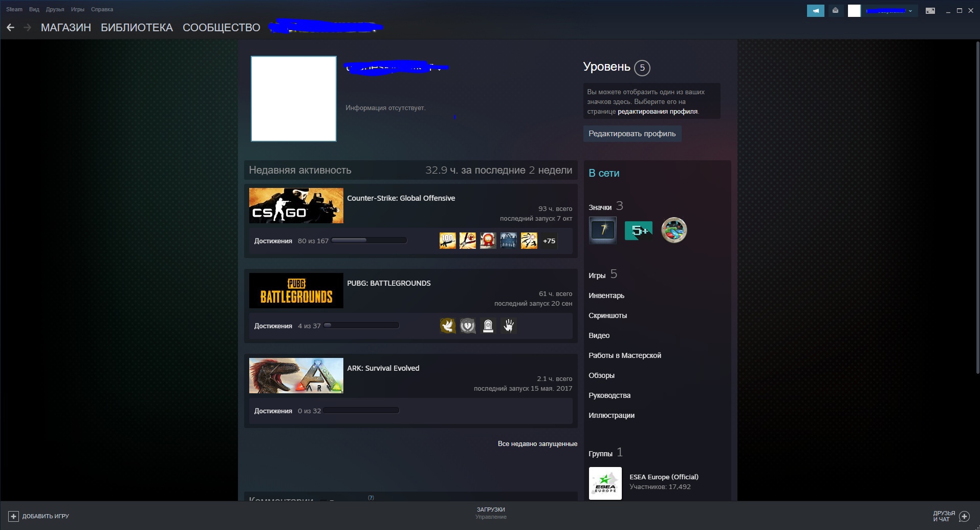Viewport: 980px width, 530px height.
Task: Click the PUBG chicken achievement icon
Action: pyautogui.click(x=448, y=326)
